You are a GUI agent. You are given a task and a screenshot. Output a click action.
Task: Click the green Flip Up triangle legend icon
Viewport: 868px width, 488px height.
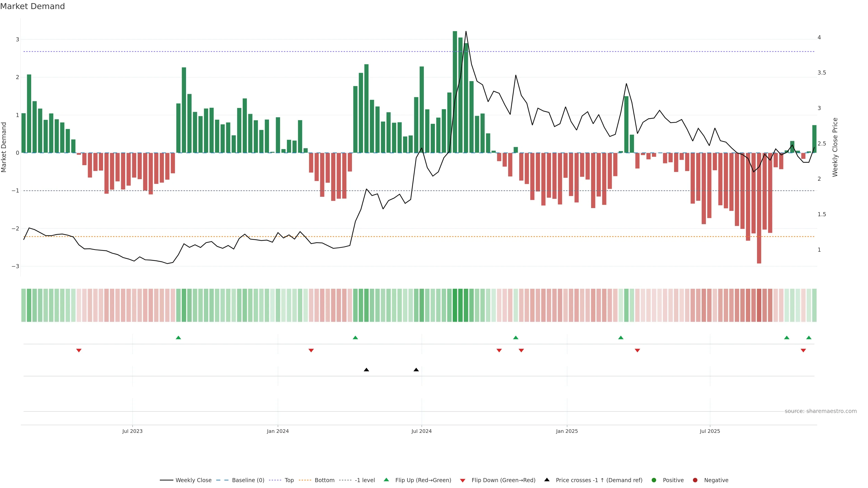click(386, 480)
